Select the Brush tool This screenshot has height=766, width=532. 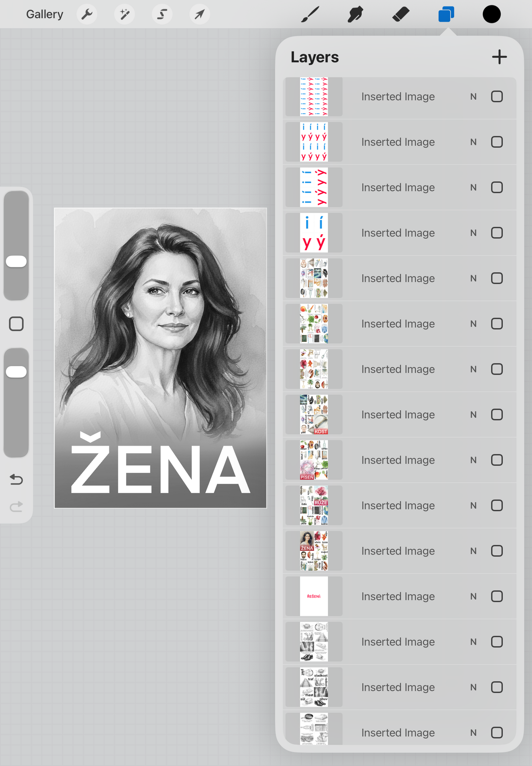click(x=310, y=15)
